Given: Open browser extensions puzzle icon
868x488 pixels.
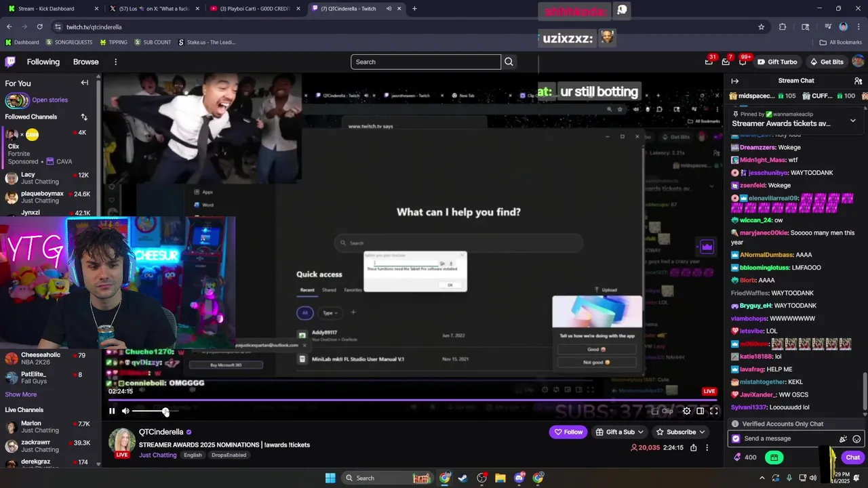Looking at the screenshot, I should (783, 26).
